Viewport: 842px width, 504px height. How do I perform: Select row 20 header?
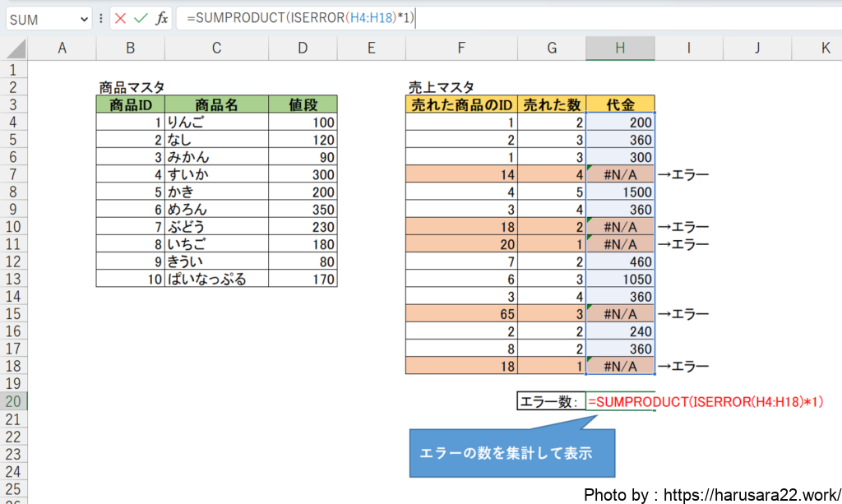(x=12, y=401)
